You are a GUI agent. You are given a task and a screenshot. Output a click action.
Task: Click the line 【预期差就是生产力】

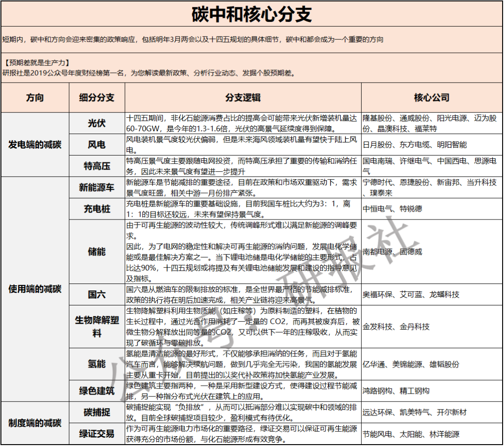pos(36,63)
